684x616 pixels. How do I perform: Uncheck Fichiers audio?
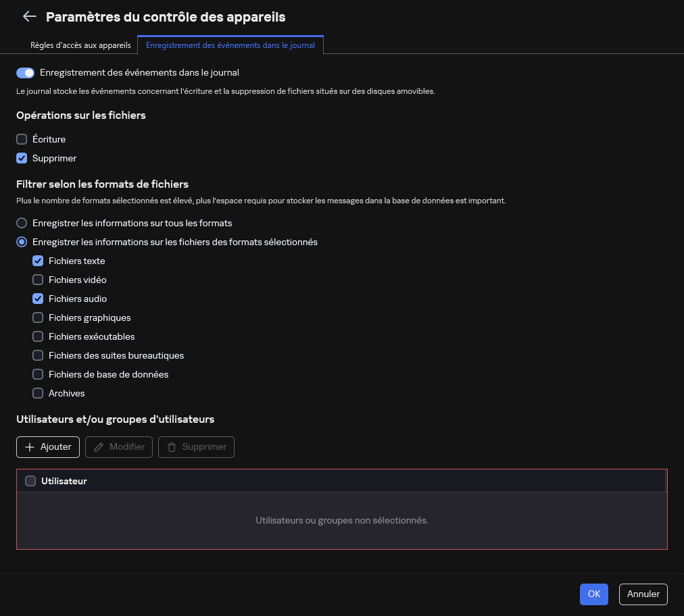pyautogui.click(x=38, y=299)
